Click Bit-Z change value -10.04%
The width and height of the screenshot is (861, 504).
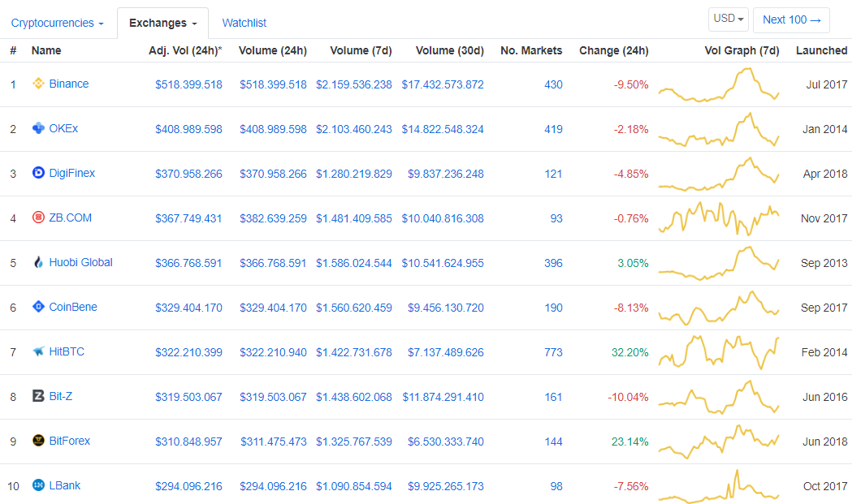click(x=628, y=397)
